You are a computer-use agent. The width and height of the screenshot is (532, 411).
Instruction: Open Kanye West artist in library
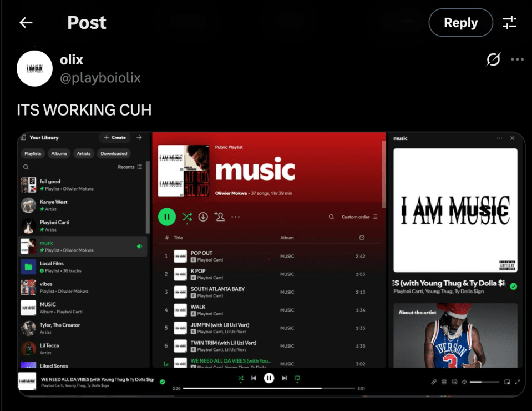pyautogui.click(x=83, y=205)
